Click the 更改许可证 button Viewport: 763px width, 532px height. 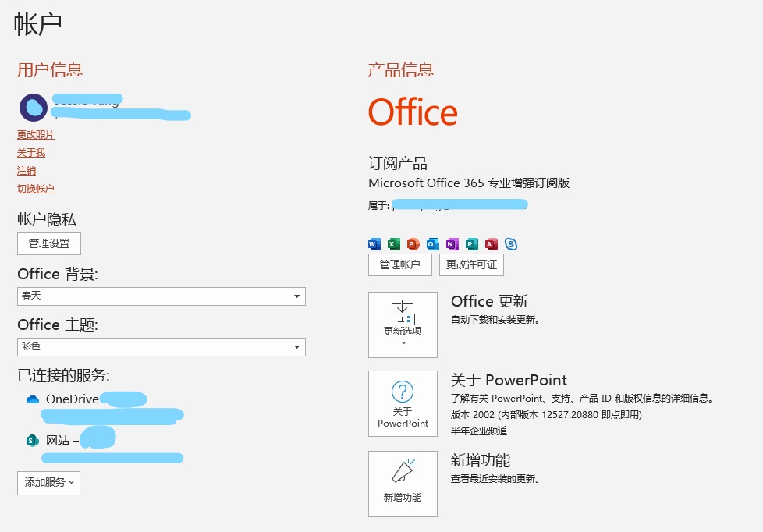[471, 264]
